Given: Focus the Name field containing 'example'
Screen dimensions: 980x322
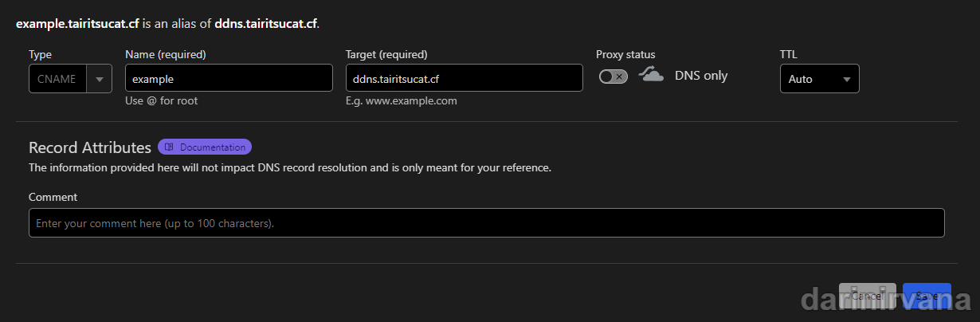Looking at the screenshot, I should 229,78.
